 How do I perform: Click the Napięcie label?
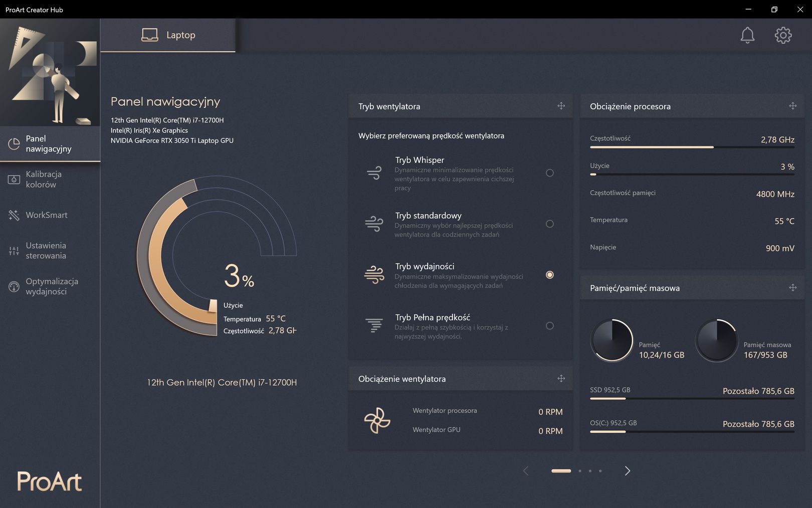pos(603,247)
